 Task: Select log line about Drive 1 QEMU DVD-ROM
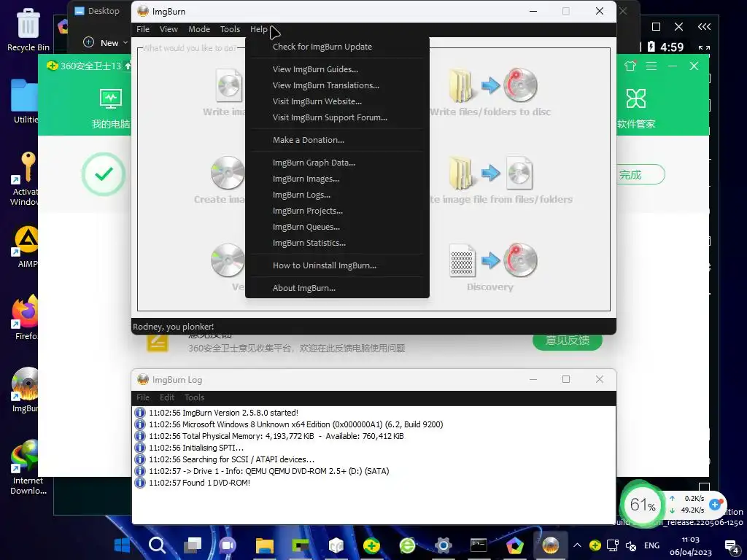click(268, 471)
